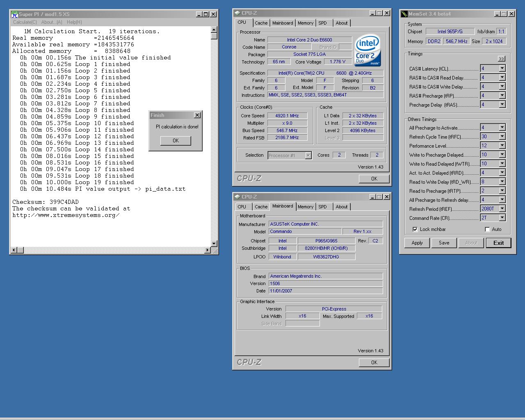Click the Super PI title bar app icon
Screen dimensions: 525x420
pyautogui.click(x=15, y=14)
